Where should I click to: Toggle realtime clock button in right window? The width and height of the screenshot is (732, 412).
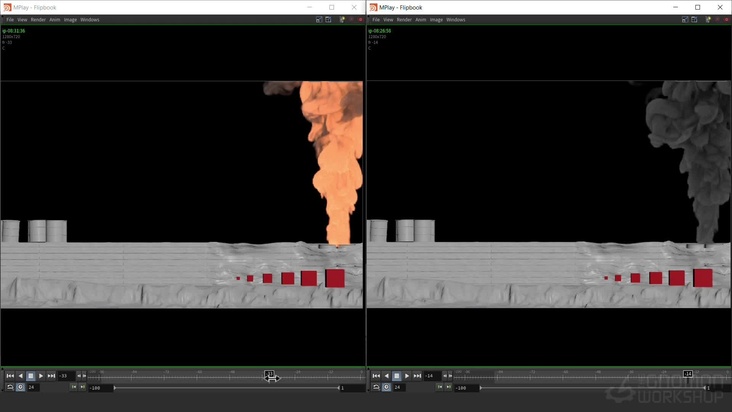pyautogui.click(x=387, y=387)
